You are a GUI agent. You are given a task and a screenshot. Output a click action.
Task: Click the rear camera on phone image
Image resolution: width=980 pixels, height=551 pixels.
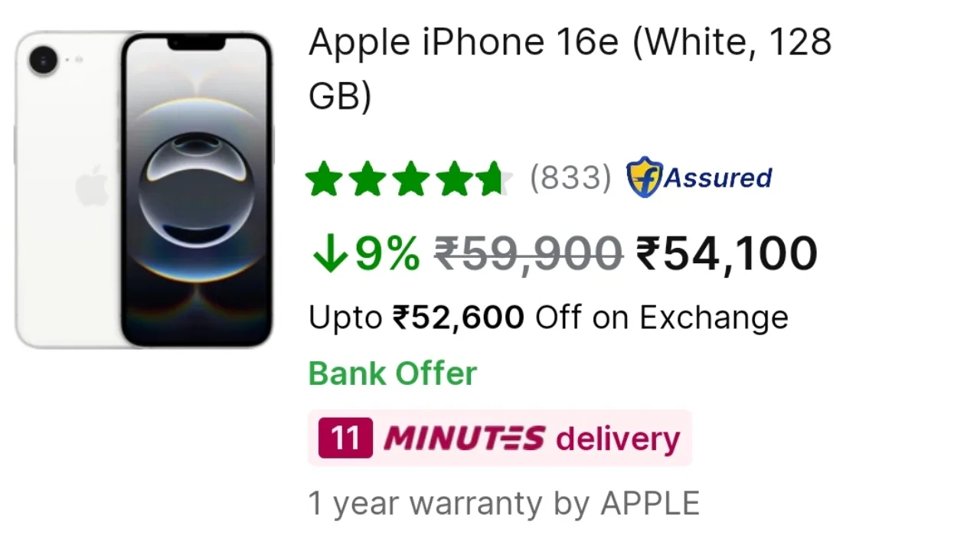pos(44,60)
